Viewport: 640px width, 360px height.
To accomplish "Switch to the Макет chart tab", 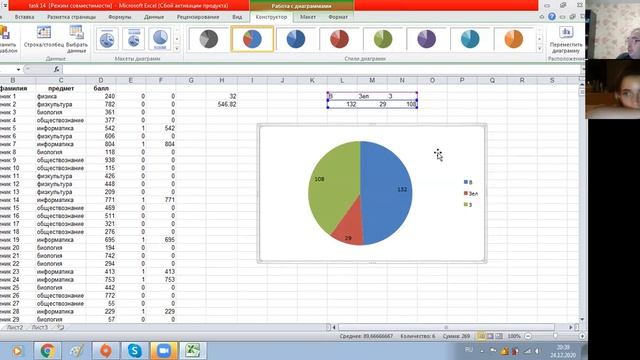I will coord(308,17).
